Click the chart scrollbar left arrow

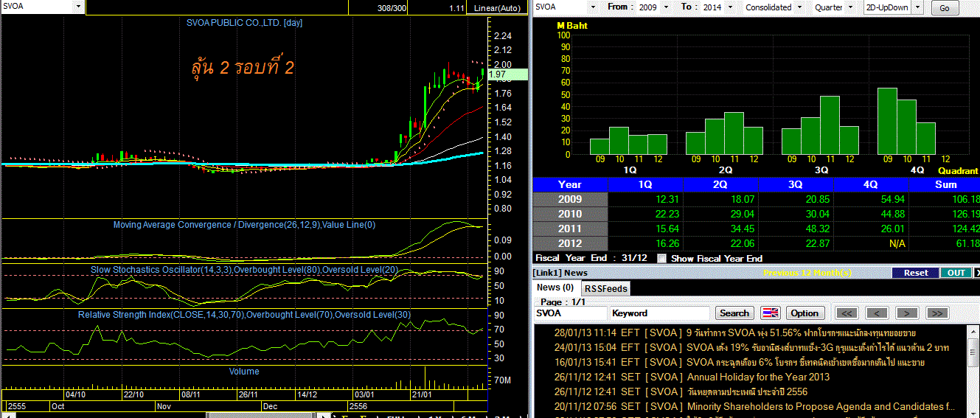pos(7,415)
